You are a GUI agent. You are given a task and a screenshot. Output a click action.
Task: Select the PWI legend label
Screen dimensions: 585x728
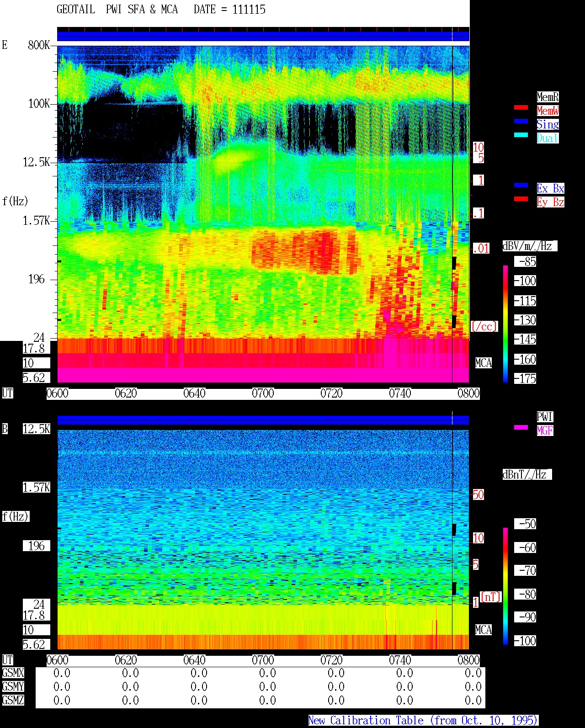[545, 417]
